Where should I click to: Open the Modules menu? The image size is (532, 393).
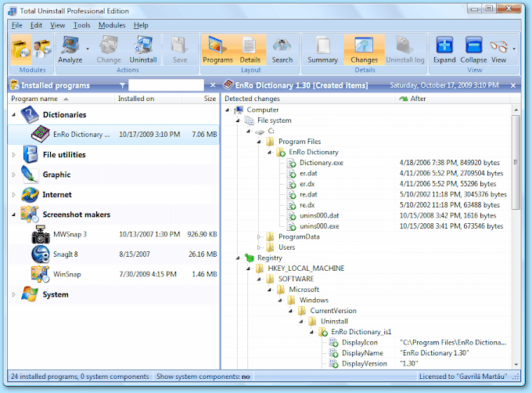pyautogui.click(x=112, y=25)
